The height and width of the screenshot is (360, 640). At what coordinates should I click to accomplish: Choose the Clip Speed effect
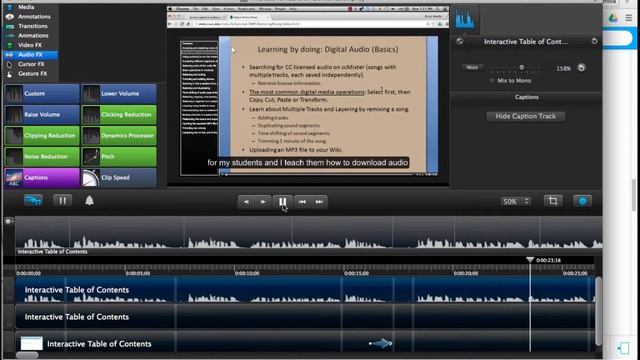click(x=119, y=178)
